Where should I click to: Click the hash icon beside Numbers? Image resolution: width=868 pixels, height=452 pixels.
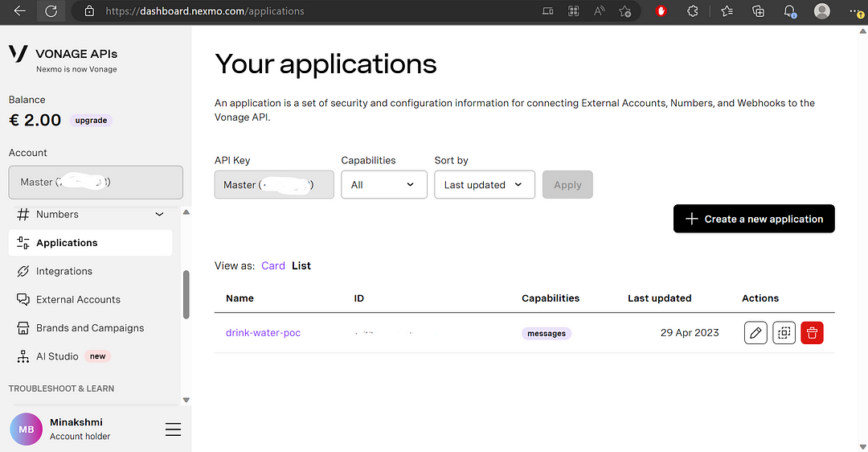(23, 215)
